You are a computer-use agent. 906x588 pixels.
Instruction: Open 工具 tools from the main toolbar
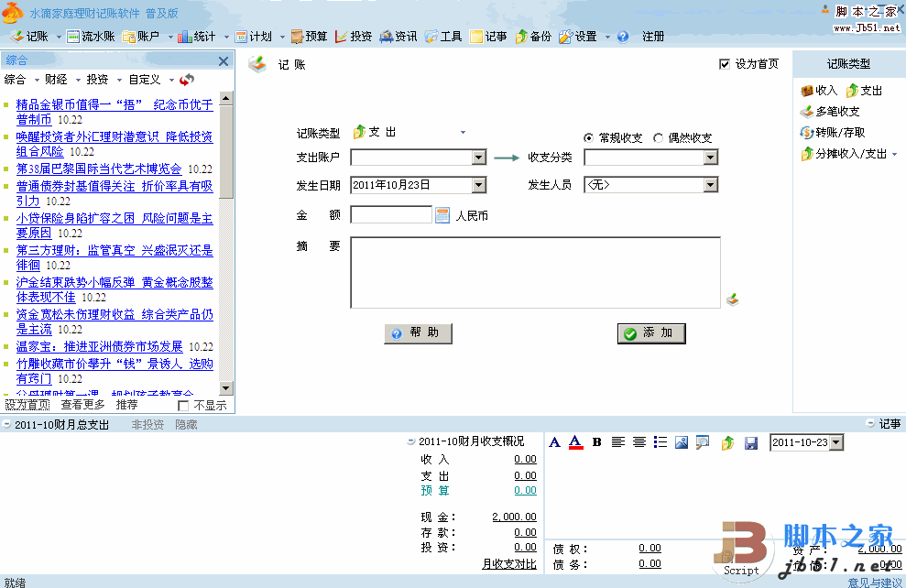click(x=443, y=37)
